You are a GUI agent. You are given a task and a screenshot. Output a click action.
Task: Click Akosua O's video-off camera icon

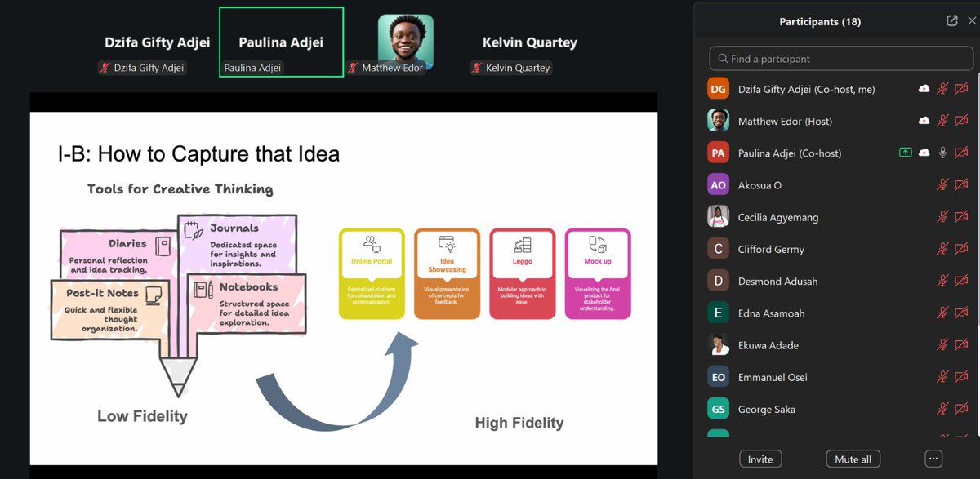(961, 185)
